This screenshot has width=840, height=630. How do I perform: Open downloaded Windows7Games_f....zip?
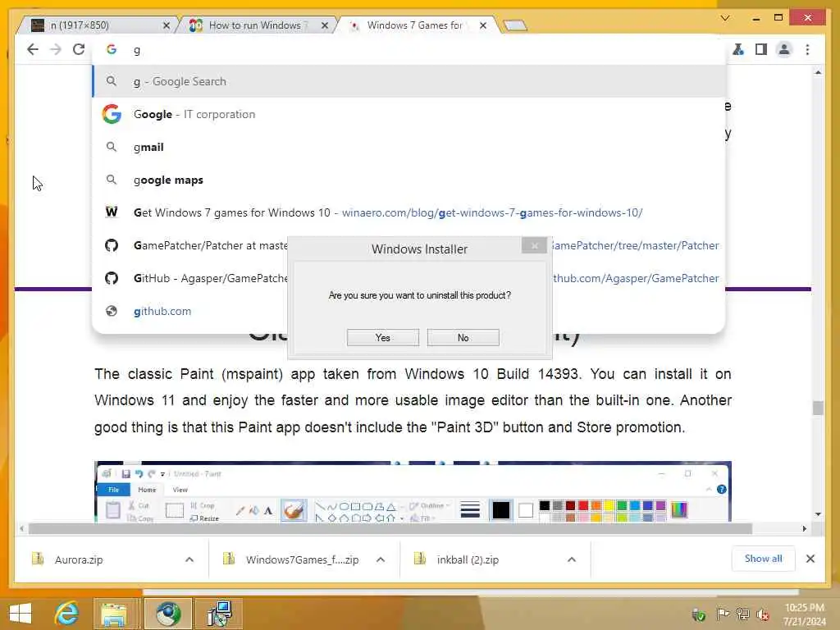click(x=302, y=559)
